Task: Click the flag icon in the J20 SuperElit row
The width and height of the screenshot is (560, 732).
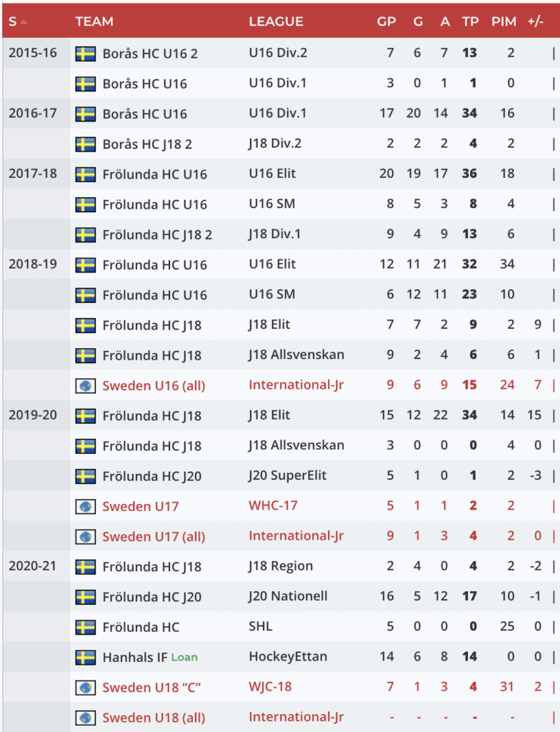Action: pos(86,476)
